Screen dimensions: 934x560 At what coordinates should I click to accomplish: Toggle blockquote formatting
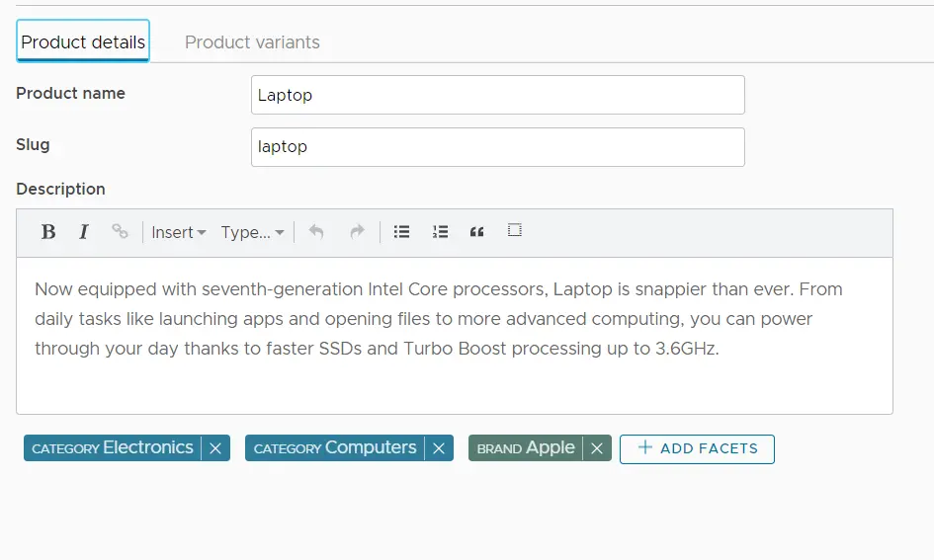coord(477,231)
